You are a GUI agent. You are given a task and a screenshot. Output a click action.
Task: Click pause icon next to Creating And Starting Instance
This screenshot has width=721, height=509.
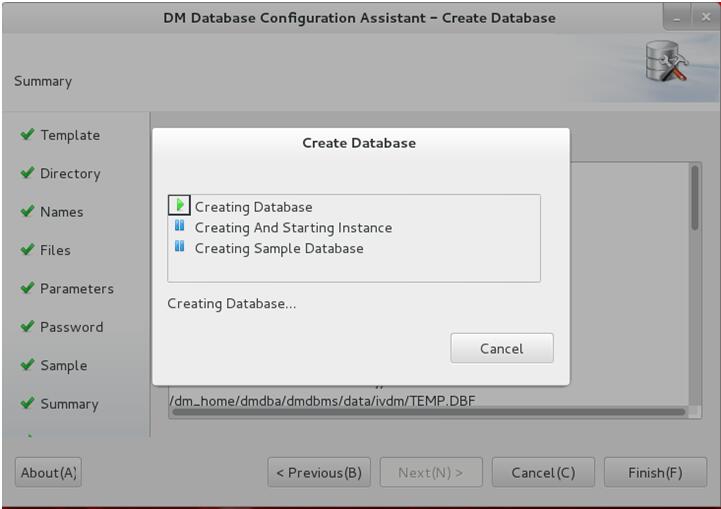click(179, 225)
